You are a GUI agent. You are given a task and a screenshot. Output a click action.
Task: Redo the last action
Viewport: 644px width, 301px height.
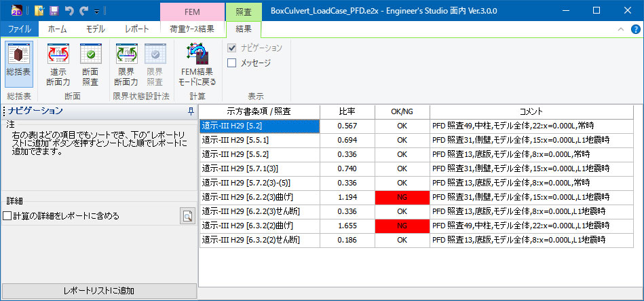[84, 11]
